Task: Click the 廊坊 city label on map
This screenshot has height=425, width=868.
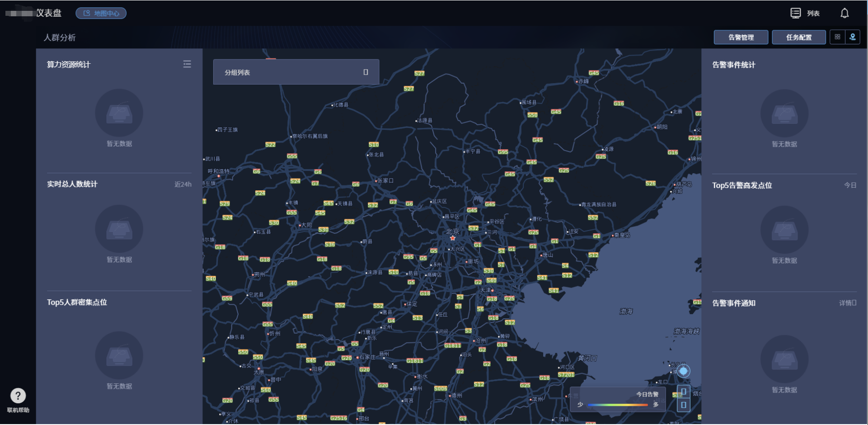Action: pyautogui.click(x=473, y=261)
